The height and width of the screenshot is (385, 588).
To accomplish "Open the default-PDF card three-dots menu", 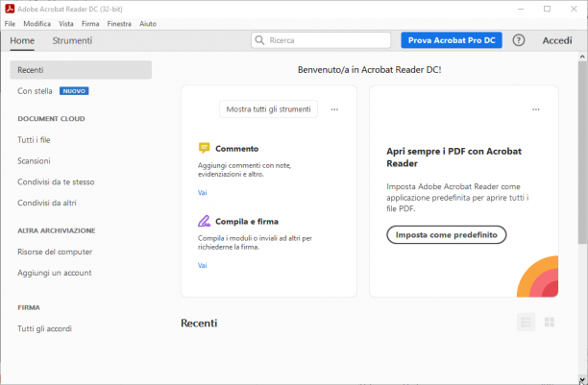I will pos(536,109).
